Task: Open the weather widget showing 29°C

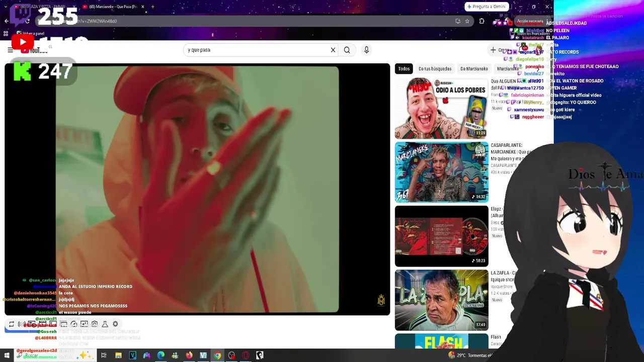Action: [470, 355]
